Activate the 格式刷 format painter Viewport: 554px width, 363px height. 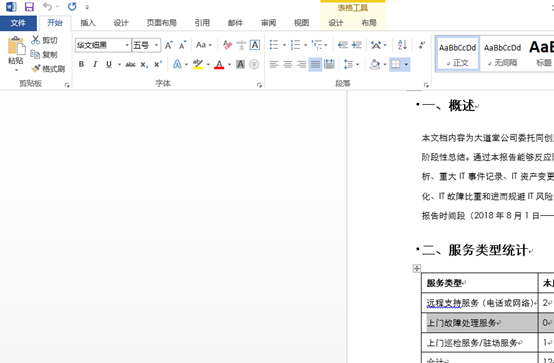[x=48, y=69]
